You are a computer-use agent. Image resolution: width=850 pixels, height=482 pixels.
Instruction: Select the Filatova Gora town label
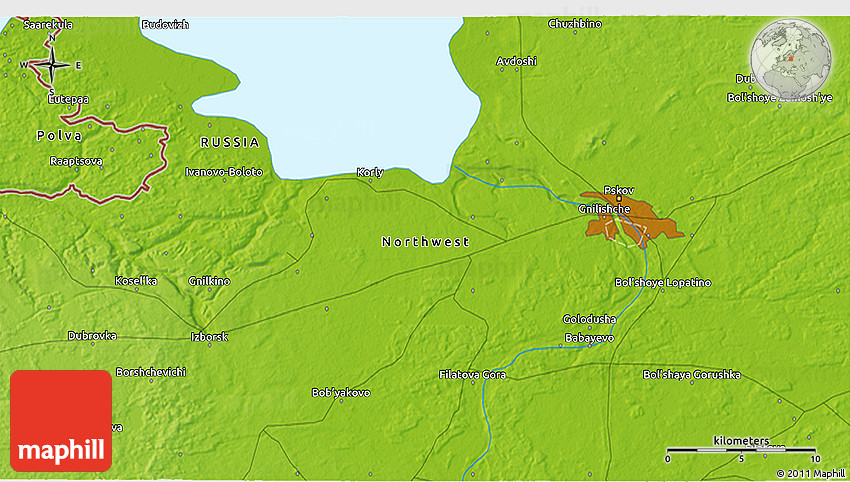[473, 375]
